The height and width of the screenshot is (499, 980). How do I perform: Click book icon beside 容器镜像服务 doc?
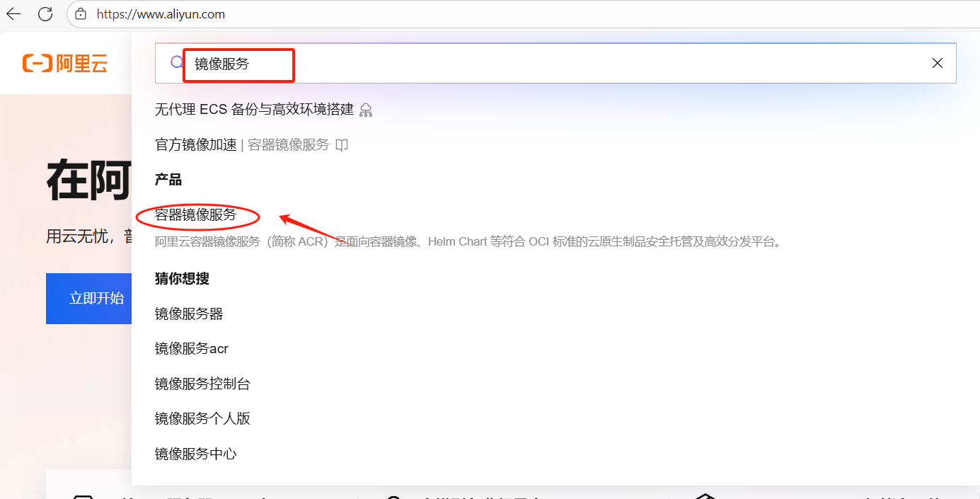click(x=342, y=145)
